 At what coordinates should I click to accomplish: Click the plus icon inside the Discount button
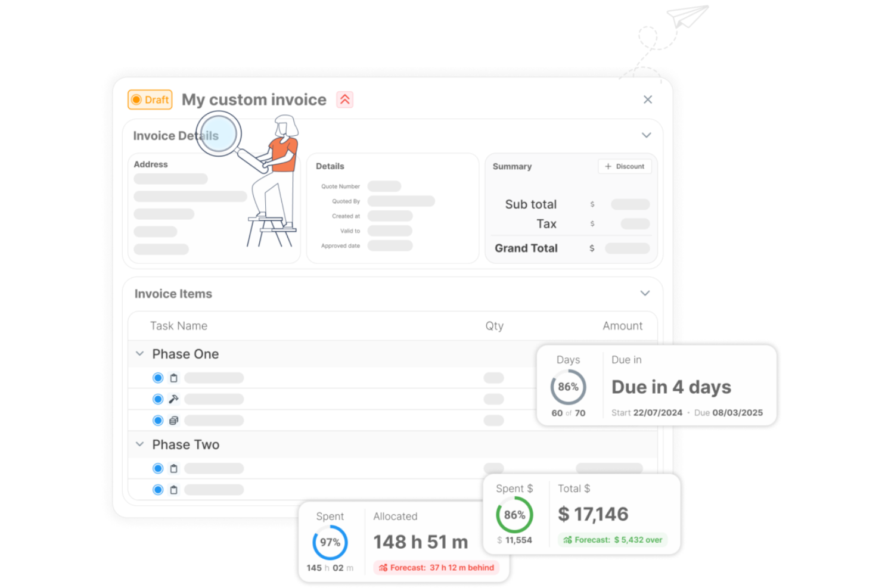(608, 166)
